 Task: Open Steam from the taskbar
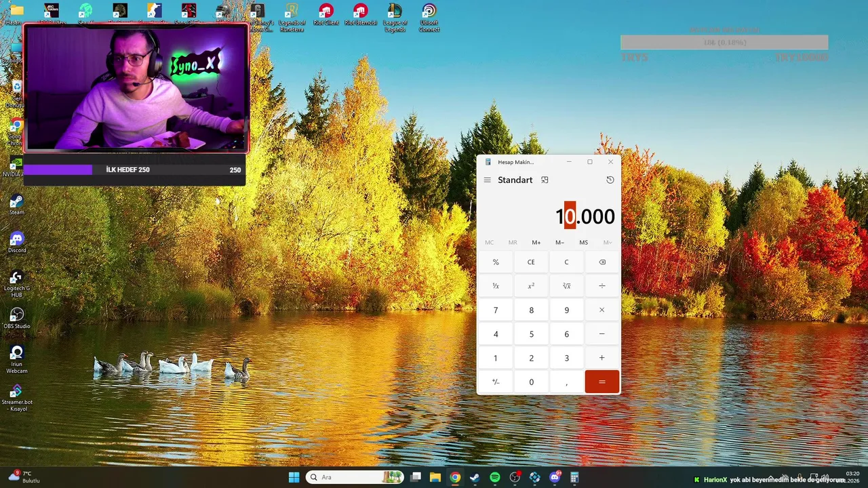475,477
